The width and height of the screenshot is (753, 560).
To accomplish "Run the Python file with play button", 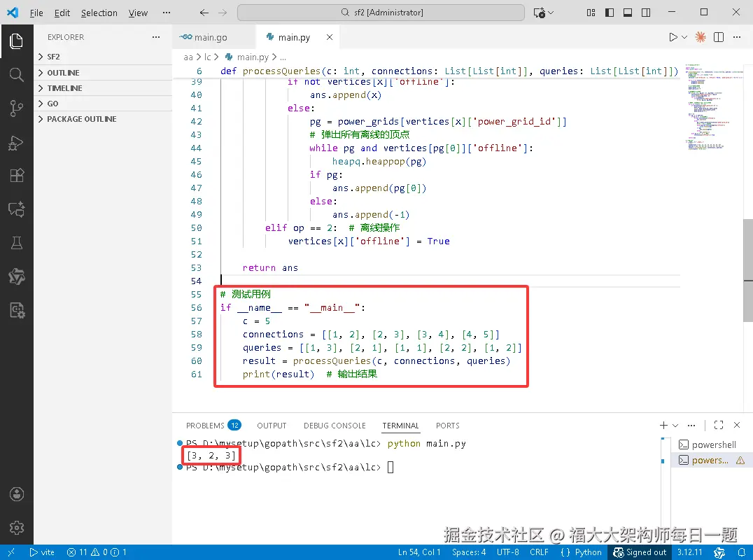I will tap(673, 37).
